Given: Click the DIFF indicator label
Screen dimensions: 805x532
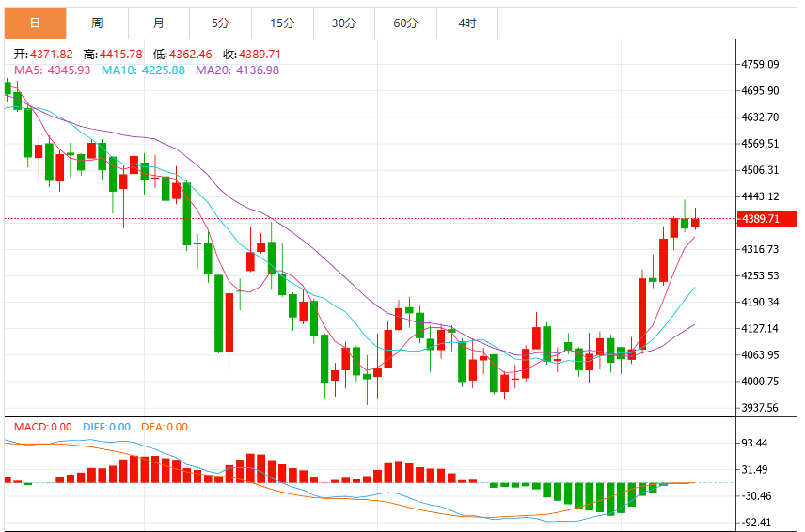Looking at the screenshot, I should click(x=107, y=427).
